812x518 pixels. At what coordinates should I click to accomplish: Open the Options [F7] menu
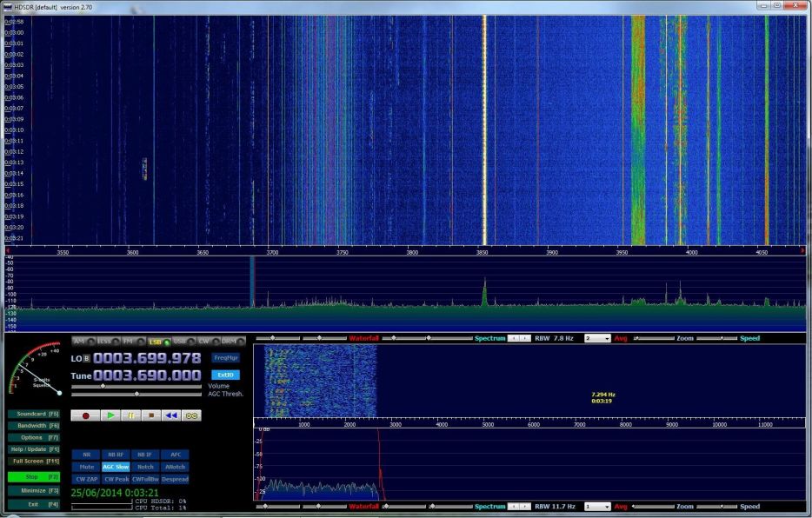35,437
